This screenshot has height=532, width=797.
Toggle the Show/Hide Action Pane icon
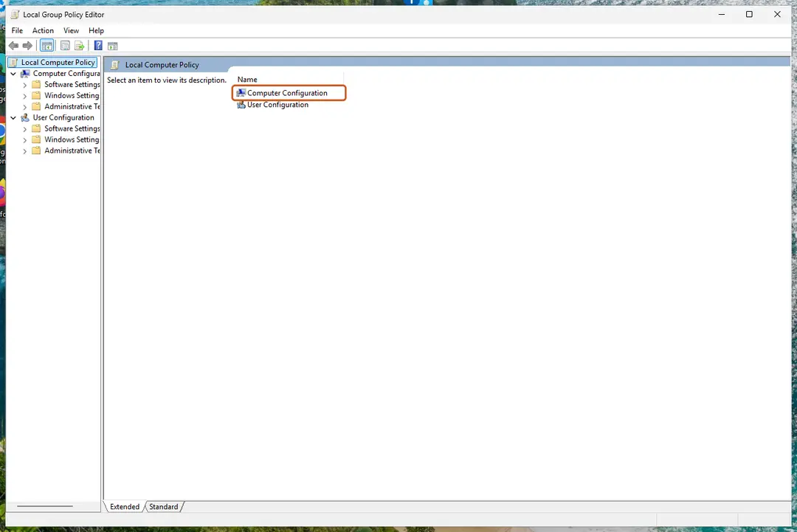coord(113,46)
